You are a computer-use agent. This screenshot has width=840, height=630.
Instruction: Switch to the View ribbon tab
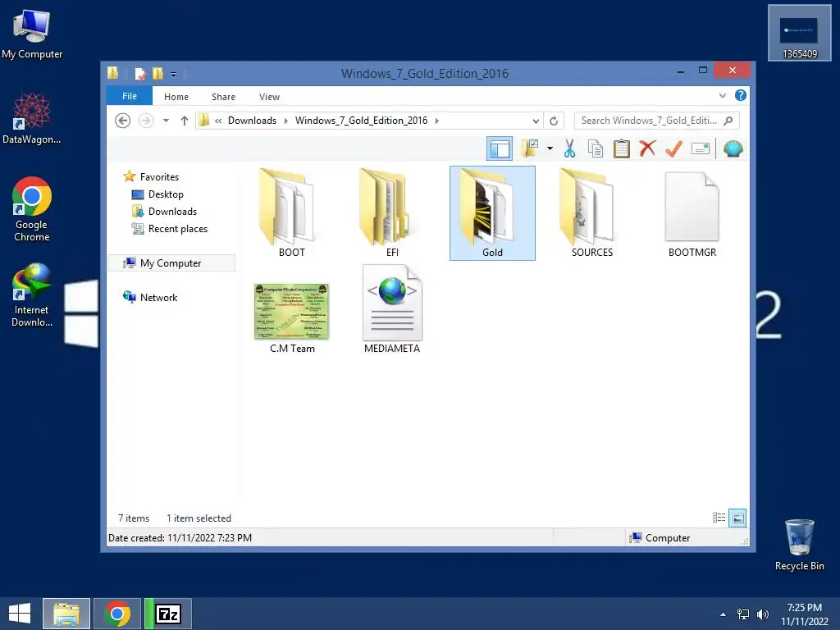tap(269, 97)
